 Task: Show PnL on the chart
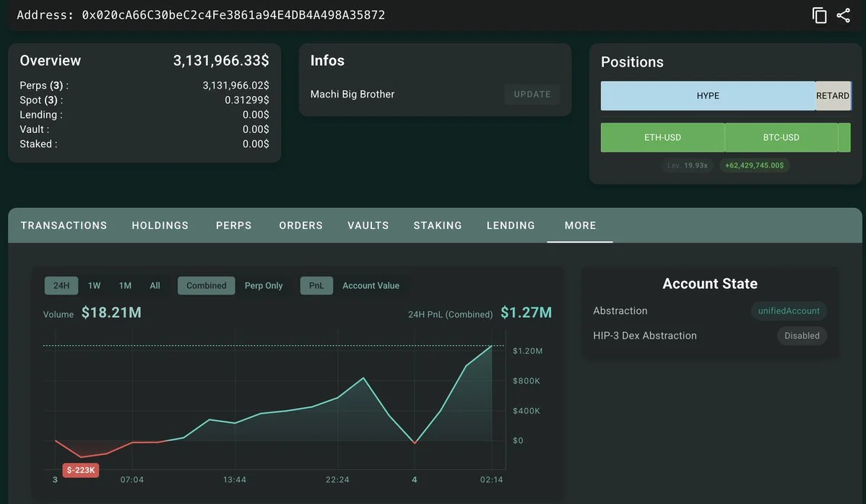[316, 285]
